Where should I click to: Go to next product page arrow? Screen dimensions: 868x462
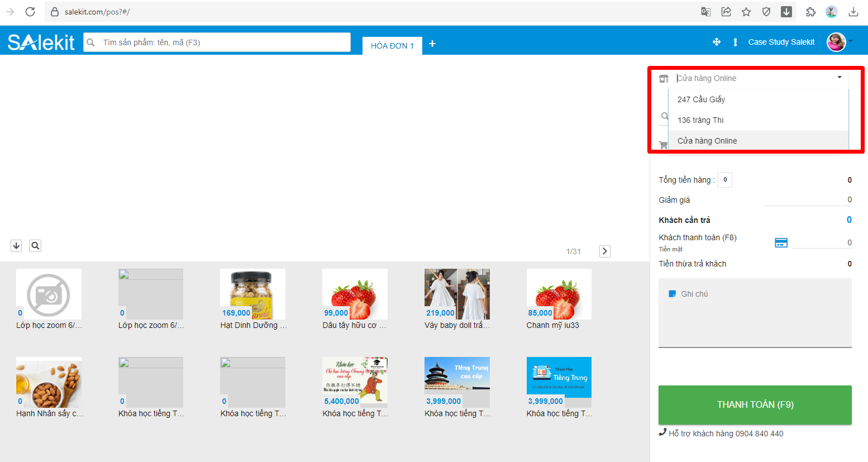tap(604, 251)
